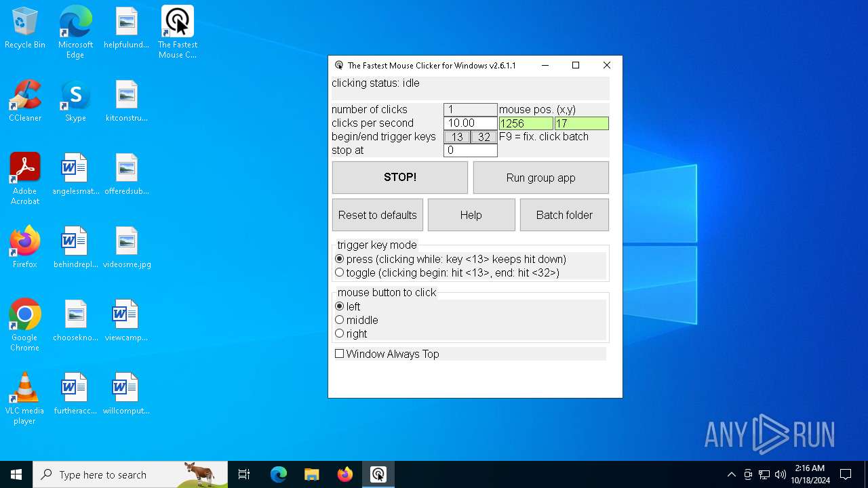
Task: Select the offeredsub... image file icon
Action: click(126, 174)
